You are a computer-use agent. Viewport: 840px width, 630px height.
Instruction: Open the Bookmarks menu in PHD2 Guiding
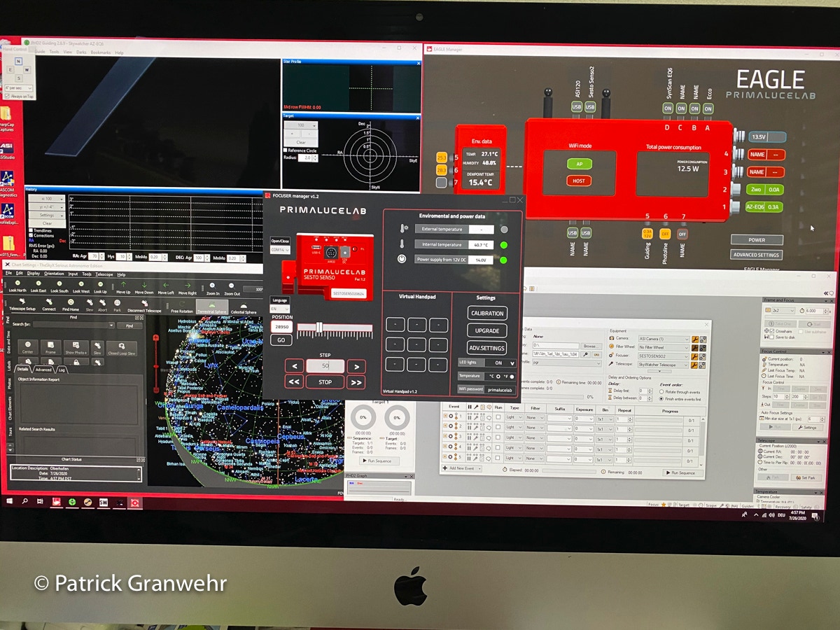(x=101, y=52)
